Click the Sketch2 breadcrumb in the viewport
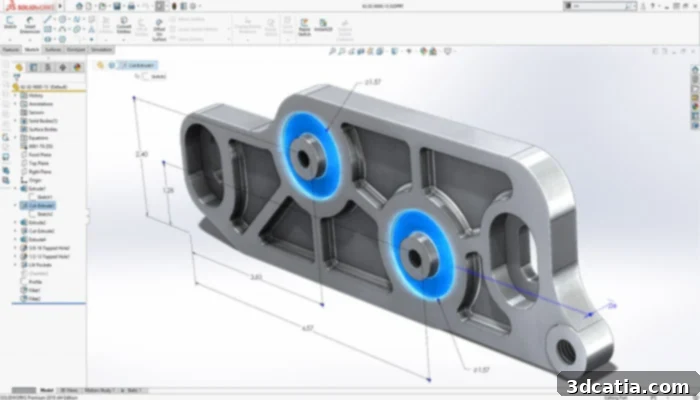 (x=154, y=77)
